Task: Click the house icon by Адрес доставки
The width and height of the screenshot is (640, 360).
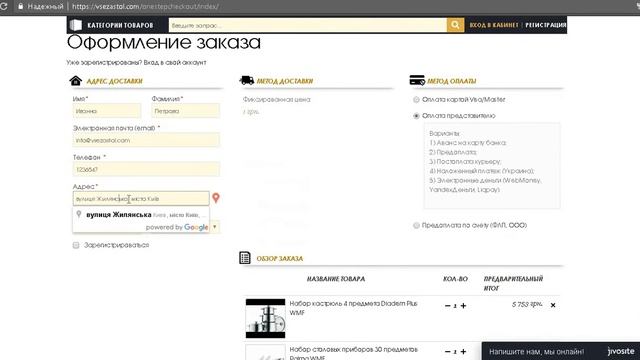Action: pyautogui.click(x=76, y=80)
